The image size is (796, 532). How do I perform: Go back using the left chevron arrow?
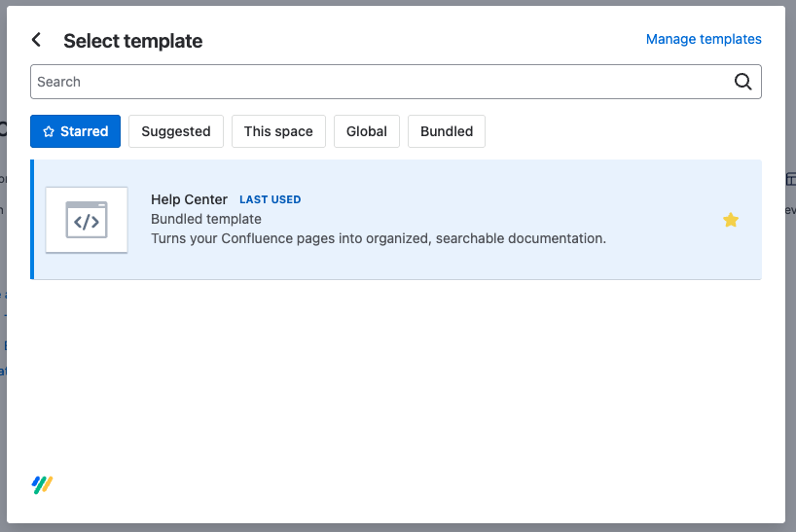(36, 40)
